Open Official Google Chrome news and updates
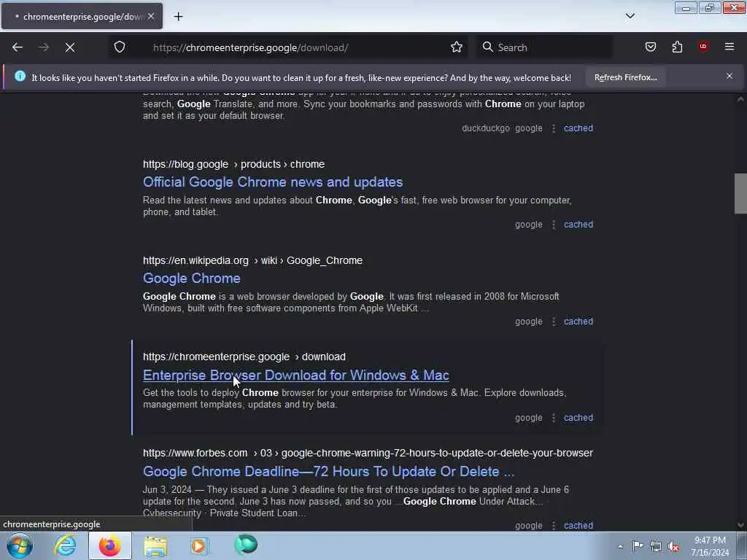This screenshot has width=747, height=560. tap(273, 182)
